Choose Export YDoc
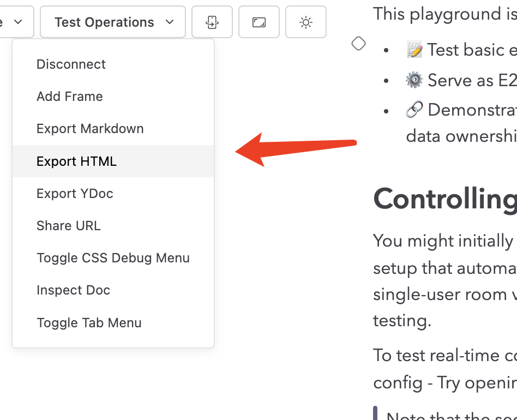Image resolution: width=517 pixels, height=420 pixels. (113, 194)
